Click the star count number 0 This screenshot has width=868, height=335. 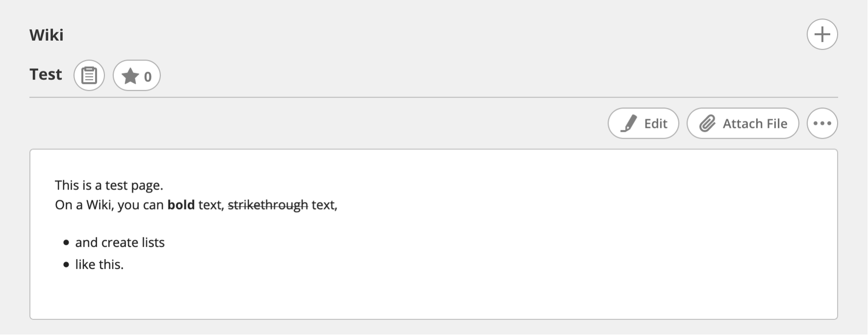(148, 76)
